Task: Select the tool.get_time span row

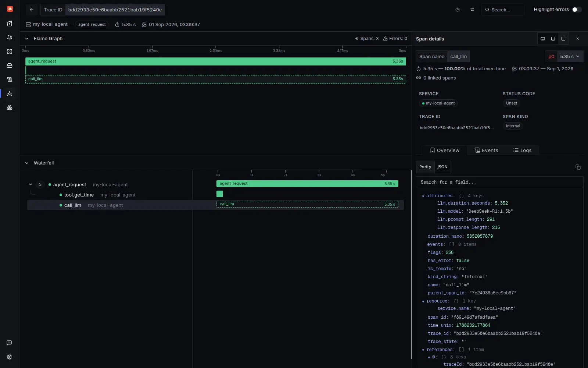Action: click(215, 195)
